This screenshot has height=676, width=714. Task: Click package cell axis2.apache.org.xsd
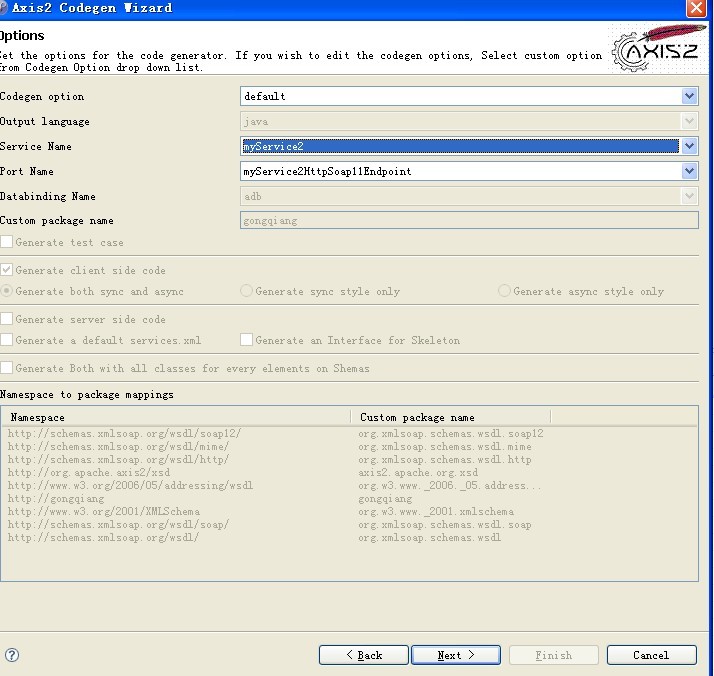pos(418,473)
